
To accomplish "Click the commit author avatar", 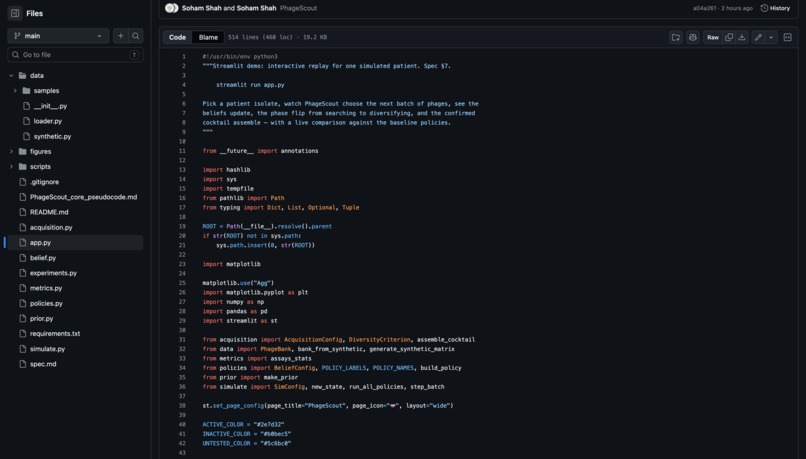I will [x=172, y=8].
